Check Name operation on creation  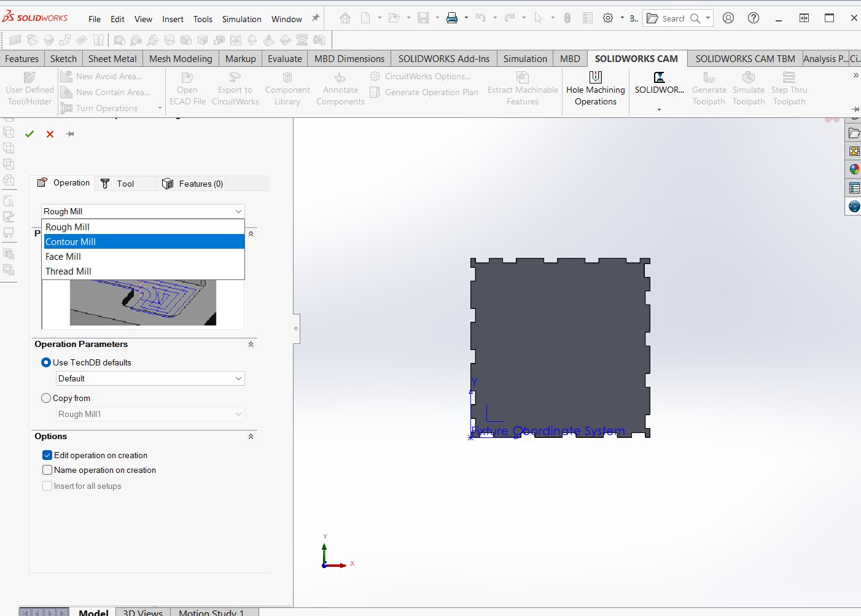47,470
